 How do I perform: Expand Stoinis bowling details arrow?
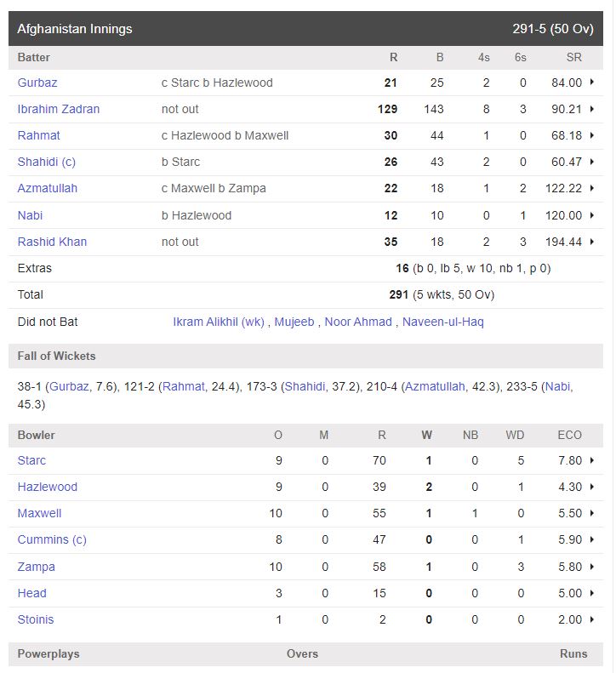point(591,619)
